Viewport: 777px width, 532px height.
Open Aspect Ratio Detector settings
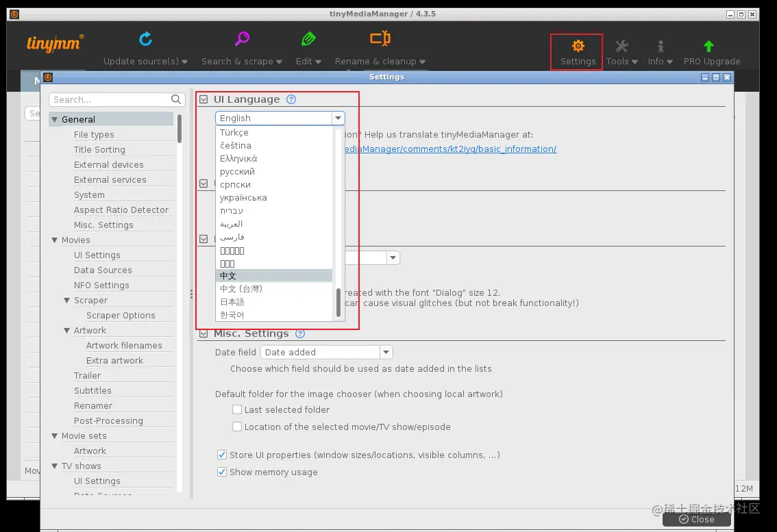[x=121, y=210]
